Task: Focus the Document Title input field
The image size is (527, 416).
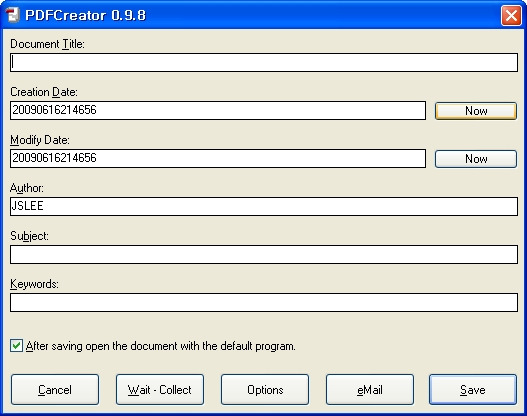Action: (x=264, y=63)
